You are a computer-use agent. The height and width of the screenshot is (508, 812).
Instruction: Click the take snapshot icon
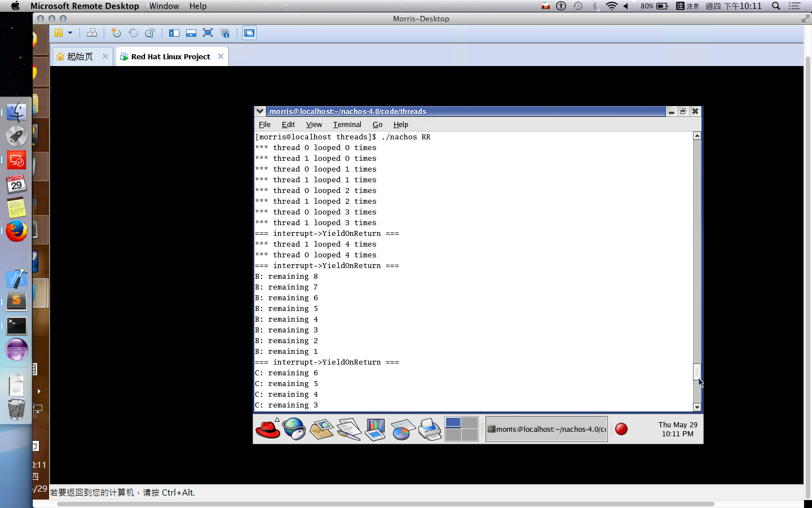coord(116,33)
